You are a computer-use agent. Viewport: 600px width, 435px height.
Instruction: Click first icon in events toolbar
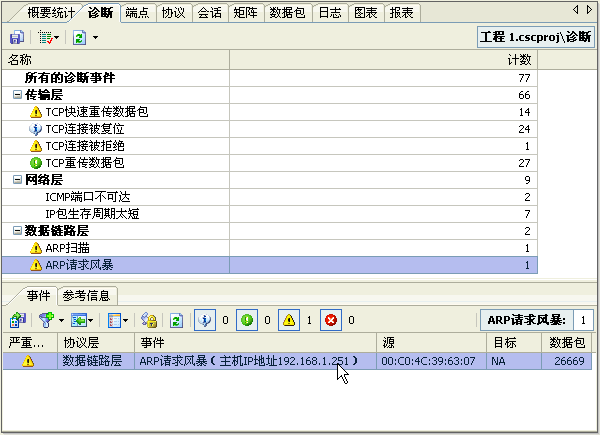click(x=17, y=320)
